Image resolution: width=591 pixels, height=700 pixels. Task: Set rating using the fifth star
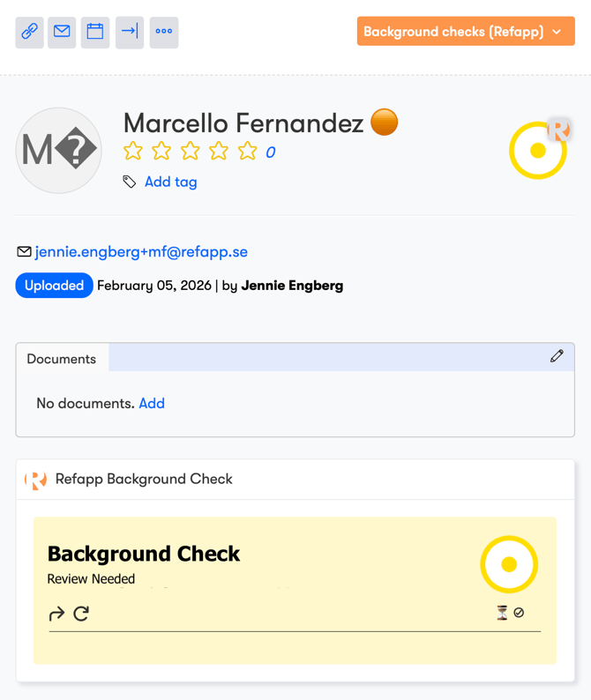tap(247, 152)
